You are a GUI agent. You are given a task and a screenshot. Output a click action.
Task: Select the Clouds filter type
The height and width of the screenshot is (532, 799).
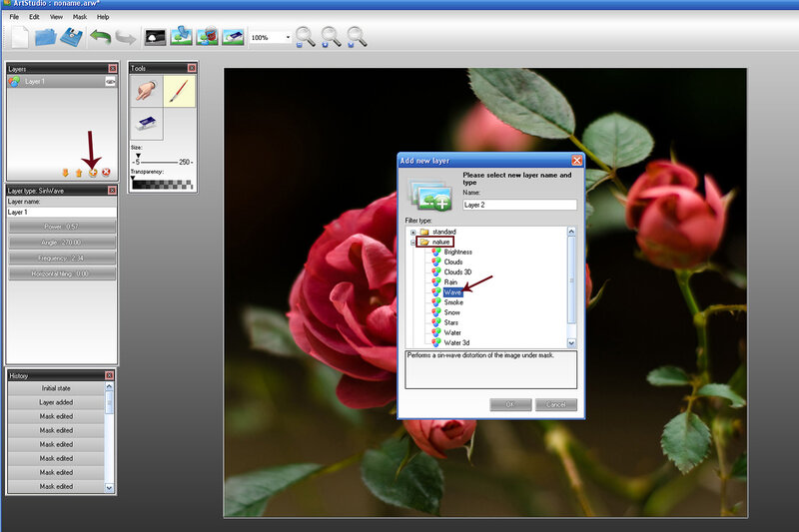point(453,263)
